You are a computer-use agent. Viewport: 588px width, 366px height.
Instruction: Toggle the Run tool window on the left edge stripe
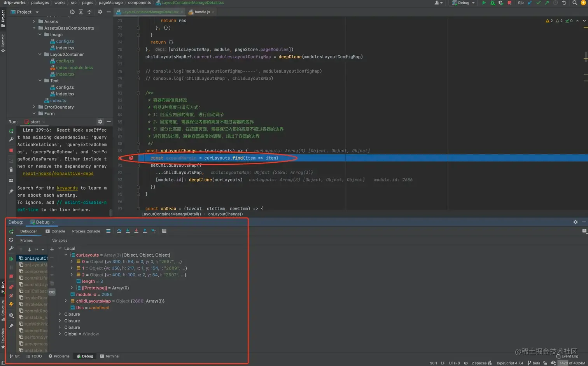pyautogui.click(x=3, y=288)
